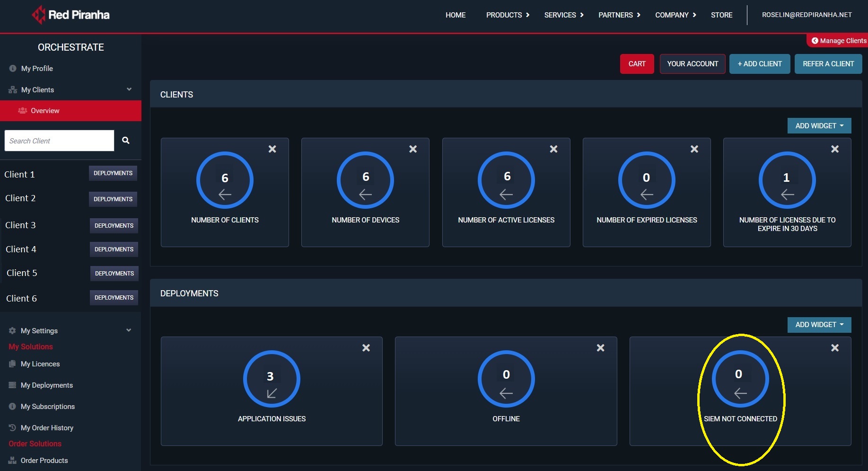The width and height of the screenshot is (868, 471).
Task: Click the search magnifier icon
Action: coord(126,140)
